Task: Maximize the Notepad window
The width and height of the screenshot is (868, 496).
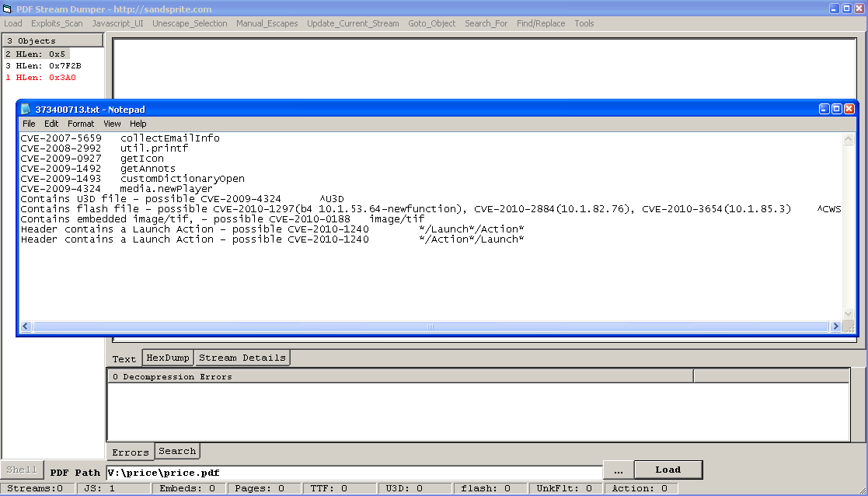Action: (x=836, y=110)
